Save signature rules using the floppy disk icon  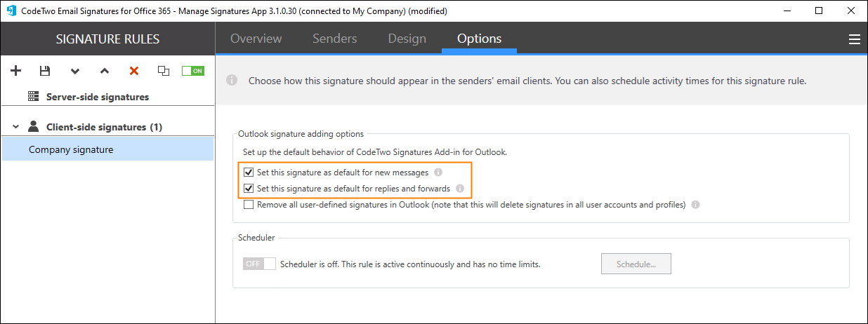45,71
